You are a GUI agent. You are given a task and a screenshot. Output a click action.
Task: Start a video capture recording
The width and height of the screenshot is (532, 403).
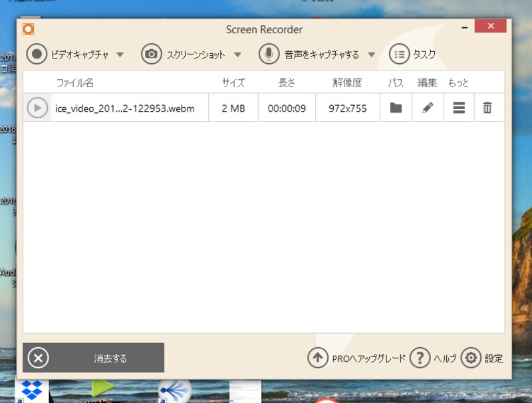(38, 55)
